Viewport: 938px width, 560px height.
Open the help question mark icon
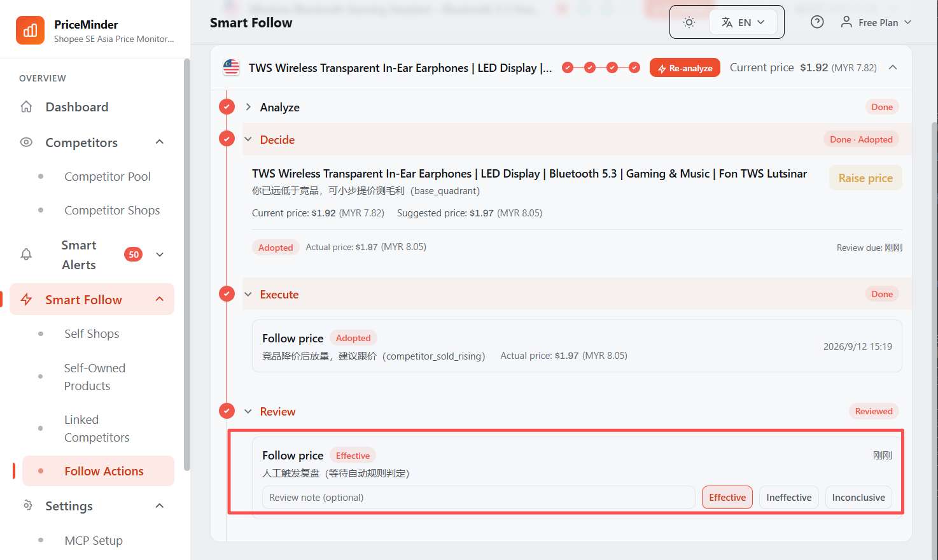click(x=817, y=22)
